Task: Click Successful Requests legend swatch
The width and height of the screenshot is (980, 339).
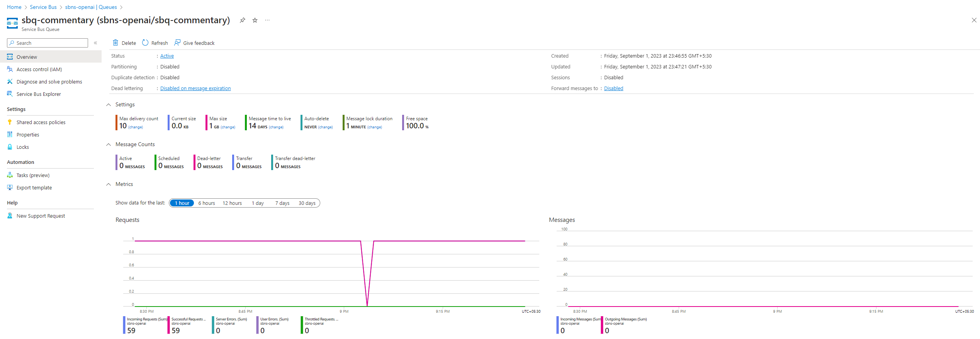Action: (169, 325)
